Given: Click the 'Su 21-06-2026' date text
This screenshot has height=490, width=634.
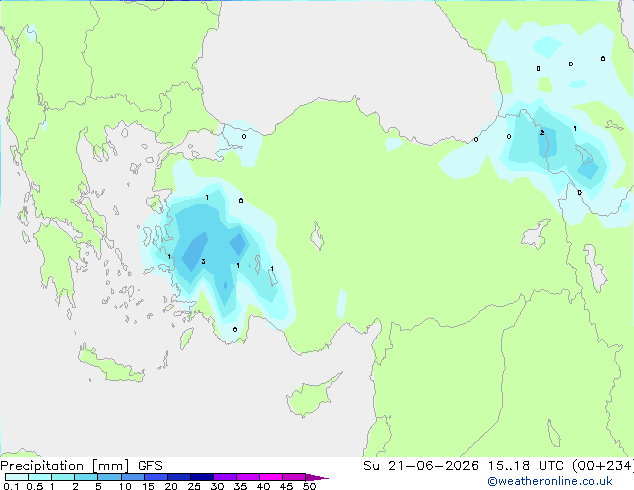Looking at the screenshot, I should click(x=421, y=466).
